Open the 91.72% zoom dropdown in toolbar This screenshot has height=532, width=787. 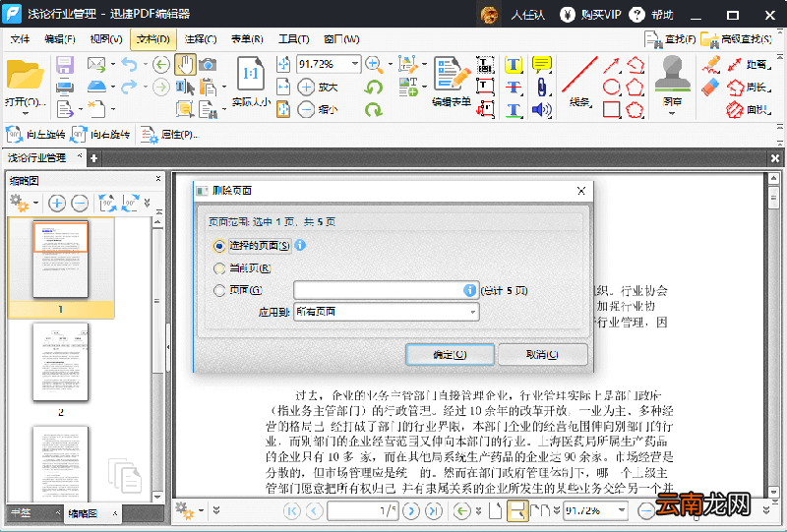pyautogui.click(x=355, y=64)
